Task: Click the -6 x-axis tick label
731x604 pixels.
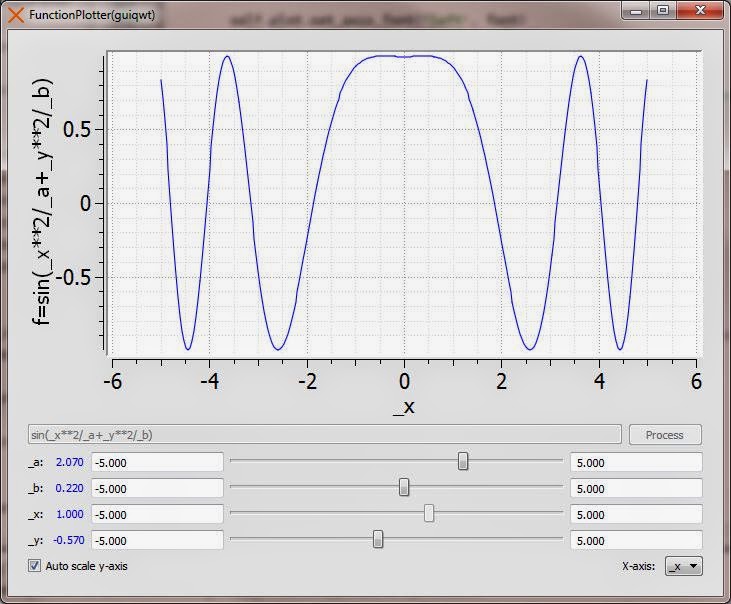Action: pos(112,381)
